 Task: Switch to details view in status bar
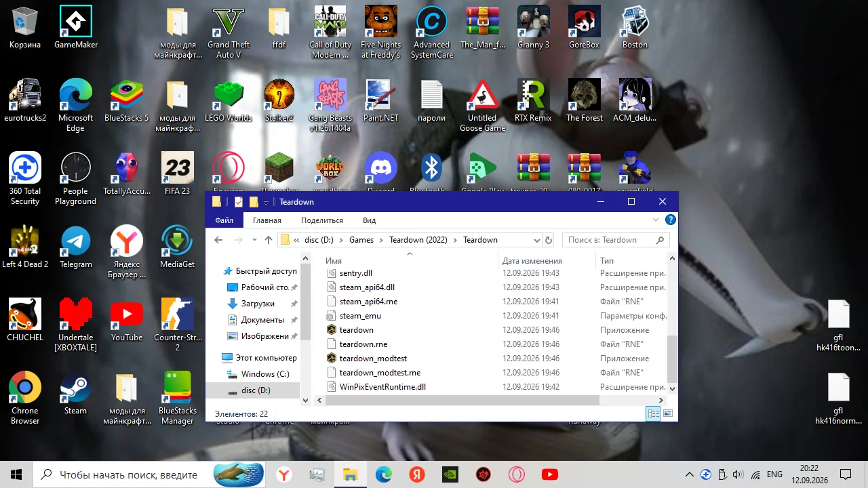click(654, 413)
